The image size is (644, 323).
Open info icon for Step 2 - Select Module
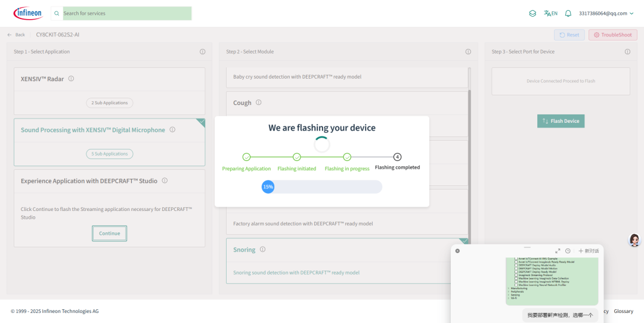[x=468, y=52]
